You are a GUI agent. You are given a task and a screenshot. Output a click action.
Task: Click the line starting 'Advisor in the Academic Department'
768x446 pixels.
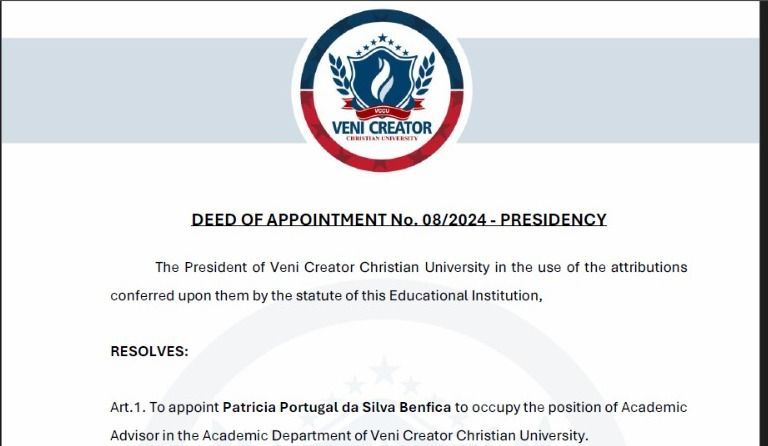pos(348,436)
